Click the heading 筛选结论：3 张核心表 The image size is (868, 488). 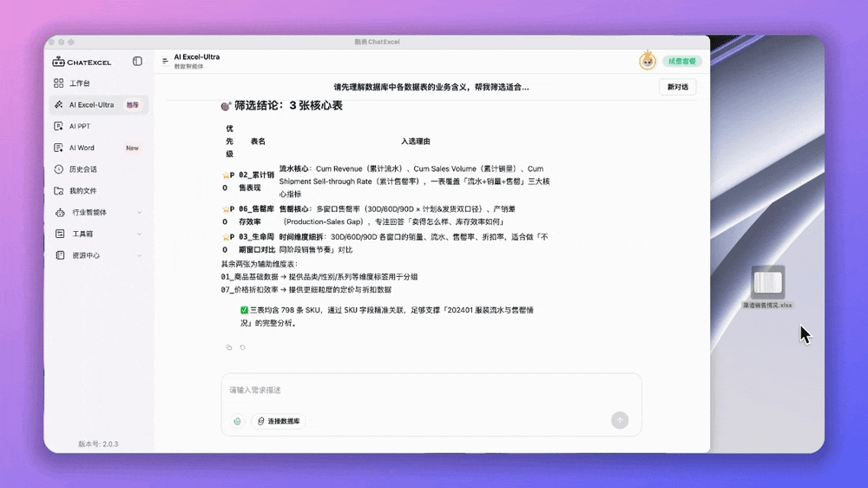coord(288,105)
